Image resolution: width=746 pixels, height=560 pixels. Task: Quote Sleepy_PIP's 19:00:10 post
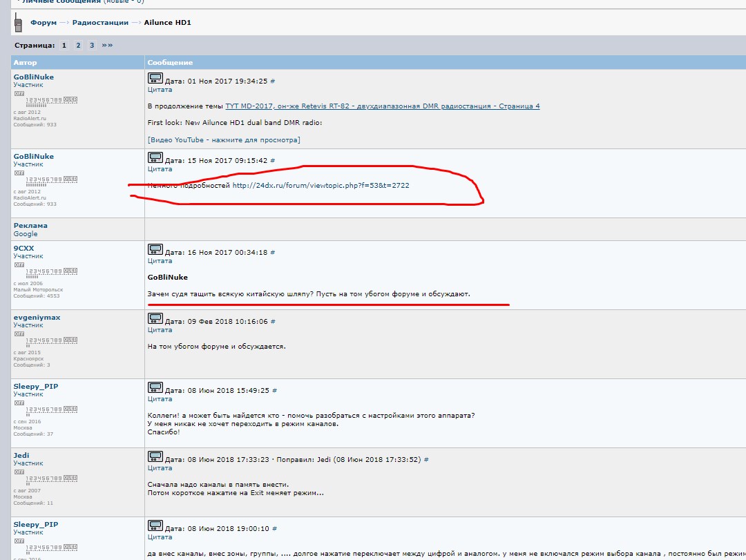click(x=160, y=537)
